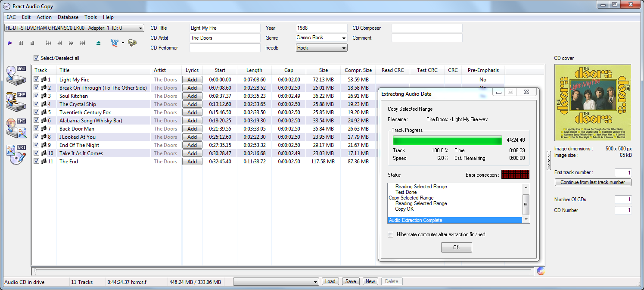Enable Hibernate computer after extraction checkbox
The width and height of the screenshot is (644, 290).
pos(391,235)
